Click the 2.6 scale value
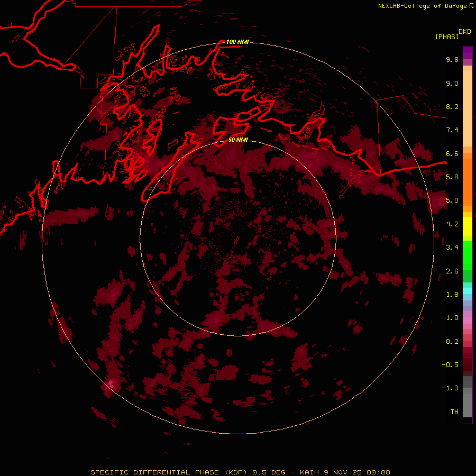Viewport: 476px width, 476px height. pyautogui.click(x=452, y=271)
